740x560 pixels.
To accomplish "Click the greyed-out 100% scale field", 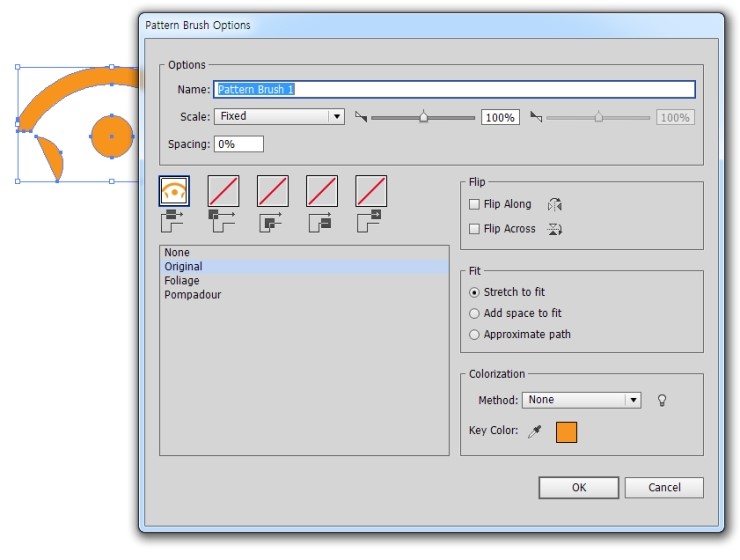I will pos(675,117).
